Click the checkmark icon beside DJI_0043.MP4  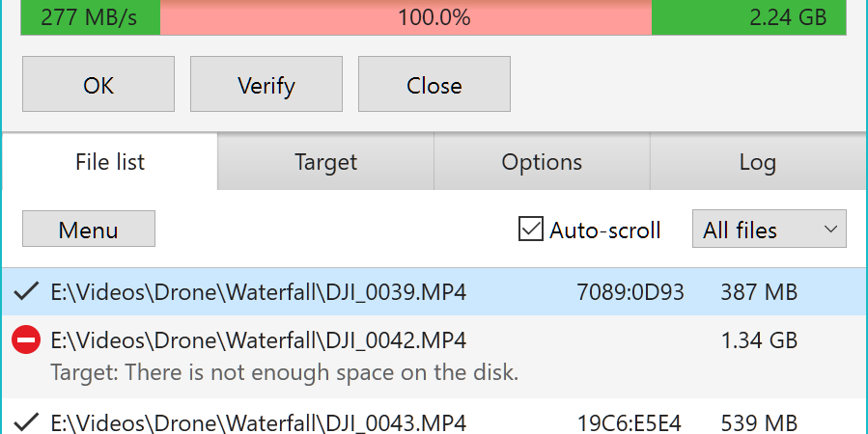click(x=26, y=423)
